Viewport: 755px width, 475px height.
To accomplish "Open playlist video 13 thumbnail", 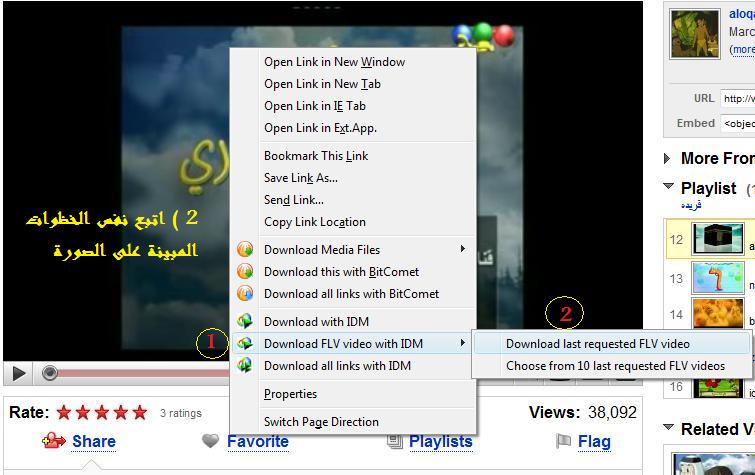I will pos(718,277).
